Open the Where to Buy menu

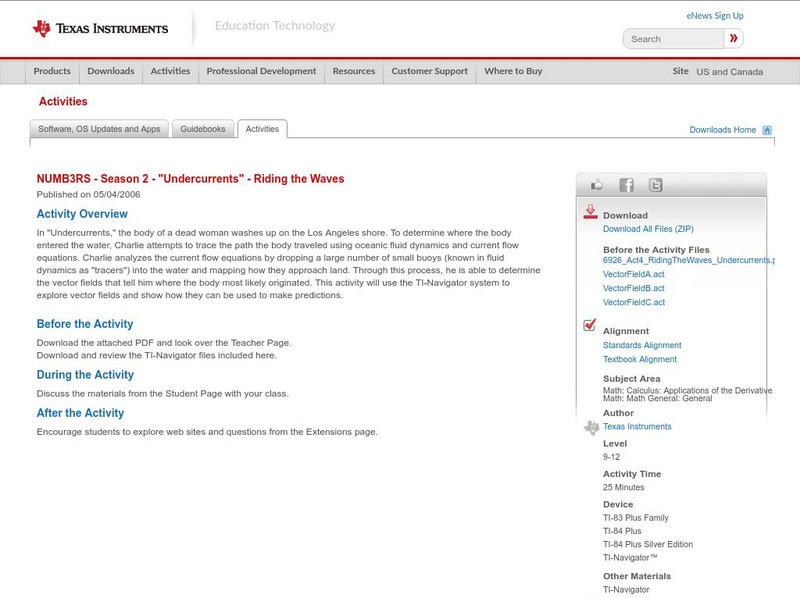513,71
